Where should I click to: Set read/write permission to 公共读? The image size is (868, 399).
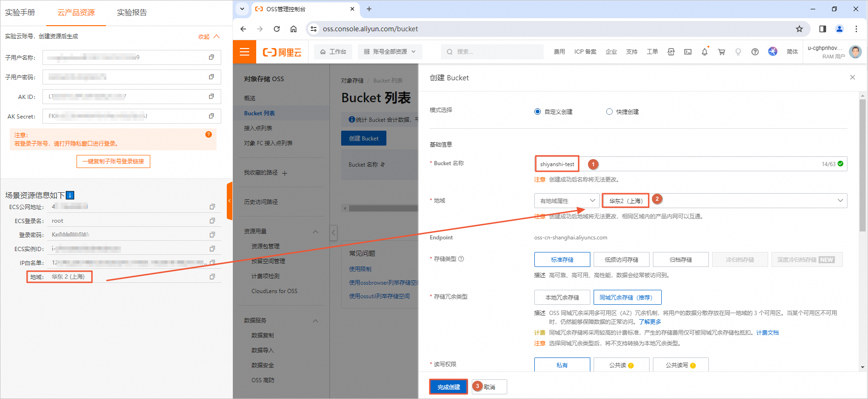(x=622, y=365)
